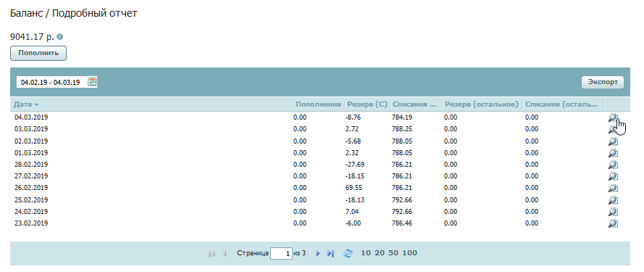The height and width of the screenshot is (272, 644).
Task: Show 50 rows per page
Action: (393, 253)
